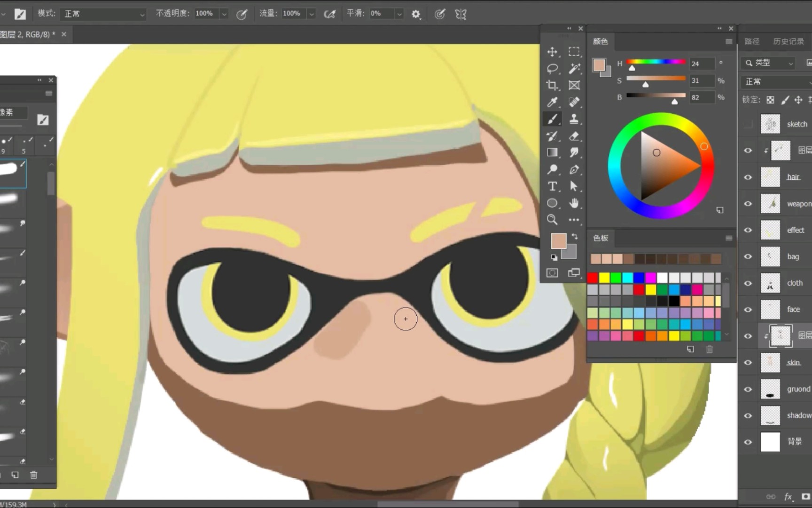
Task: Select the Crop tool
Action: (552, 85)
